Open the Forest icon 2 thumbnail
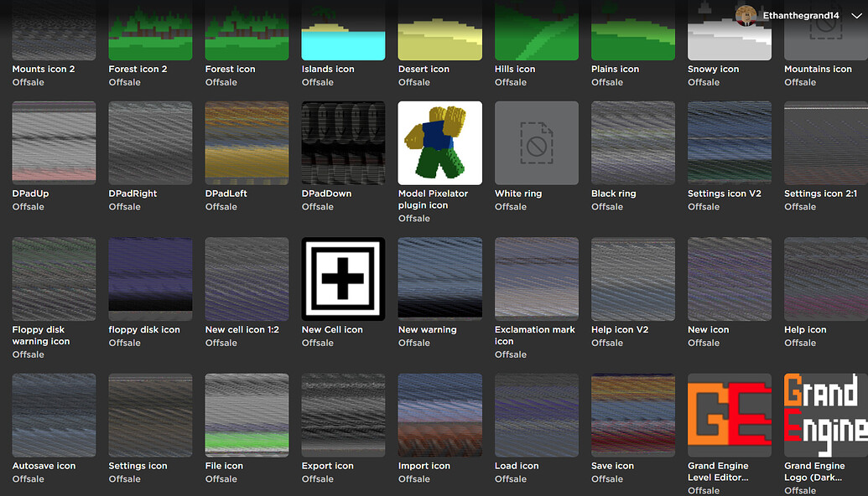Viewport: 868px width, 496px height. [150, 29]
